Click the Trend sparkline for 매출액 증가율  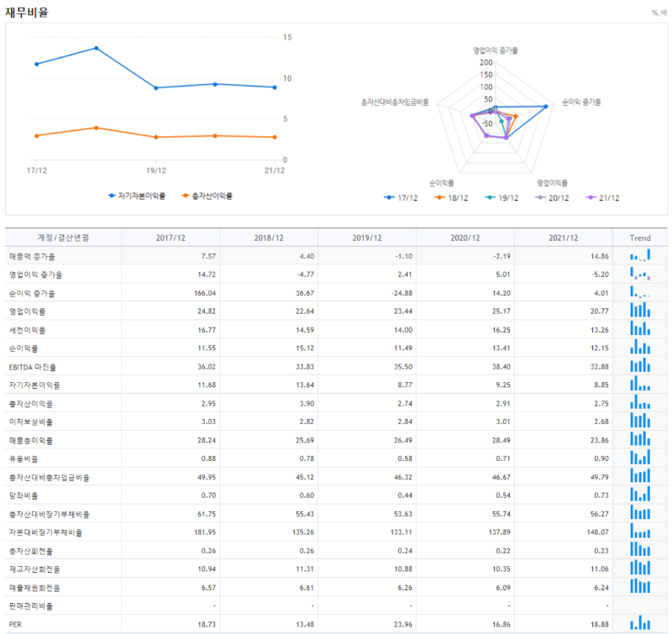click(641, 255)
